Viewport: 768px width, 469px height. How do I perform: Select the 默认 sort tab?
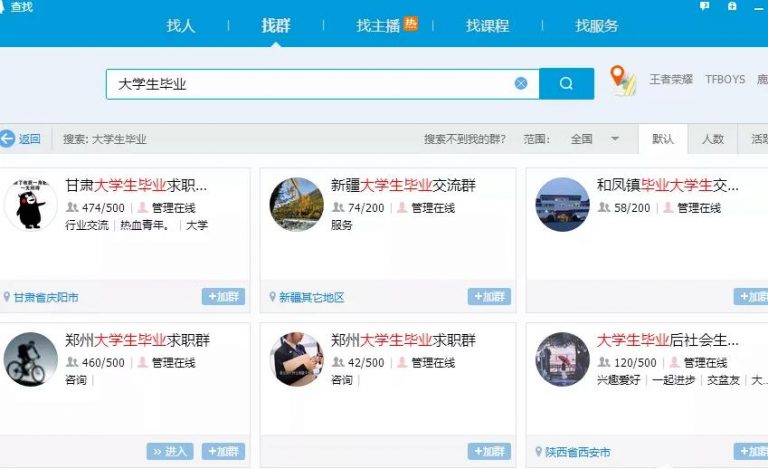click(663, 139)
